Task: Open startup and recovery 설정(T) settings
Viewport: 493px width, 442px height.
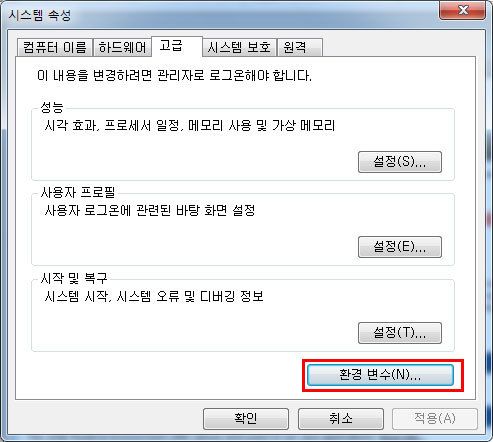Action: click(400, 333)
